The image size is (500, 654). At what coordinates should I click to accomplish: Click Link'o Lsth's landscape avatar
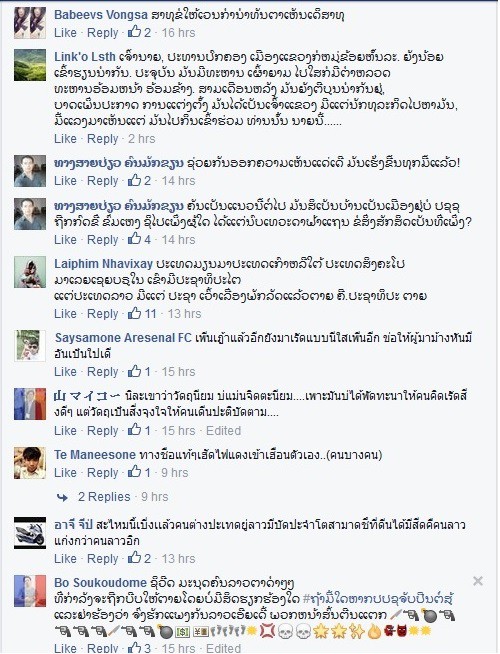pyautogui.click(x=30, y=65)
